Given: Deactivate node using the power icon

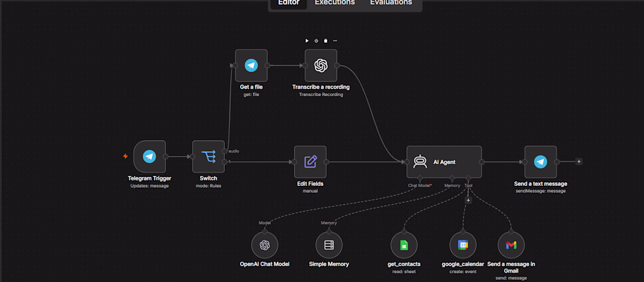Looking at the screenshot, I should [316, 40].
